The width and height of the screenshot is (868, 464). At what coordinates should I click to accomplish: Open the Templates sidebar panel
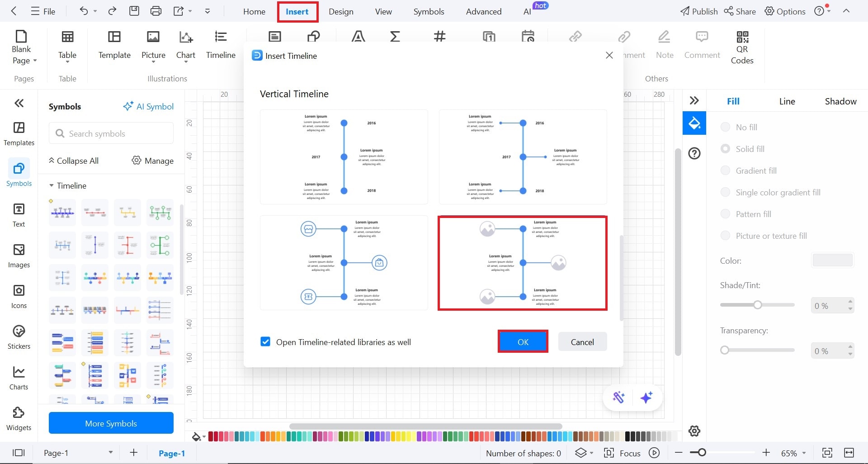point(19,134)
